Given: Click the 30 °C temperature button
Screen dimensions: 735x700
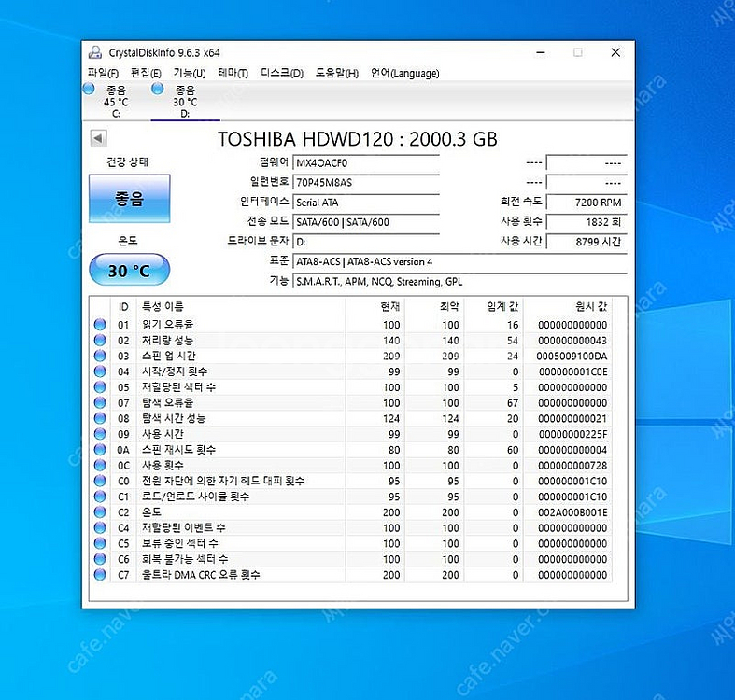Looking at the screenshot, I should [130, 270].
